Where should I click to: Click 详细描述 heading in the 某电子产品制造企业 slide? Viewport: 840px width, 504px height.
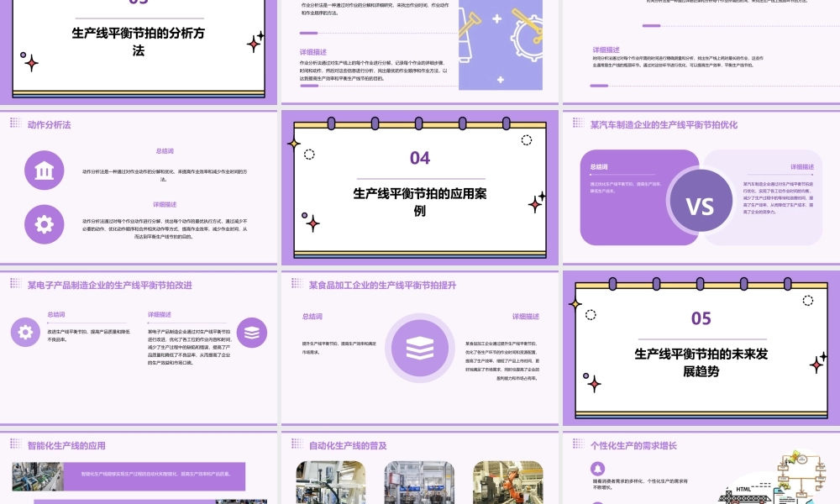[x=160, y=315]
